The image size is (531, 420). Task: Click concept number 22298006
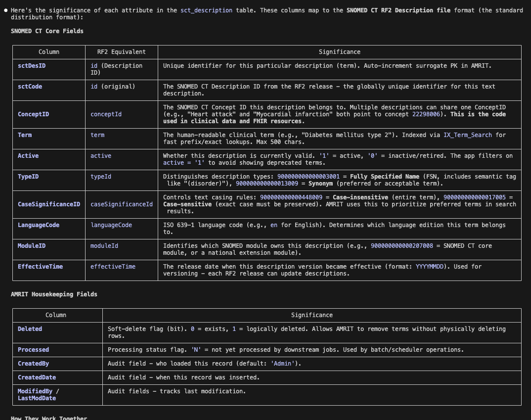pos(426,114)
